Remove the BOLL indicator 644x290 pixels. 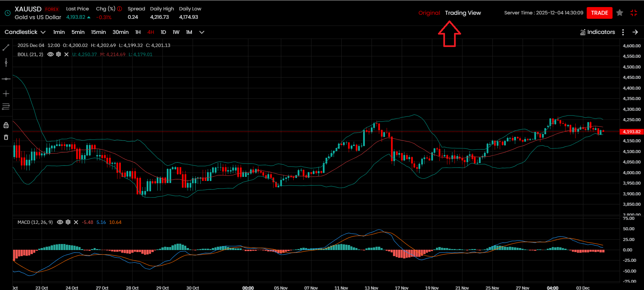[x=66, y=54]
